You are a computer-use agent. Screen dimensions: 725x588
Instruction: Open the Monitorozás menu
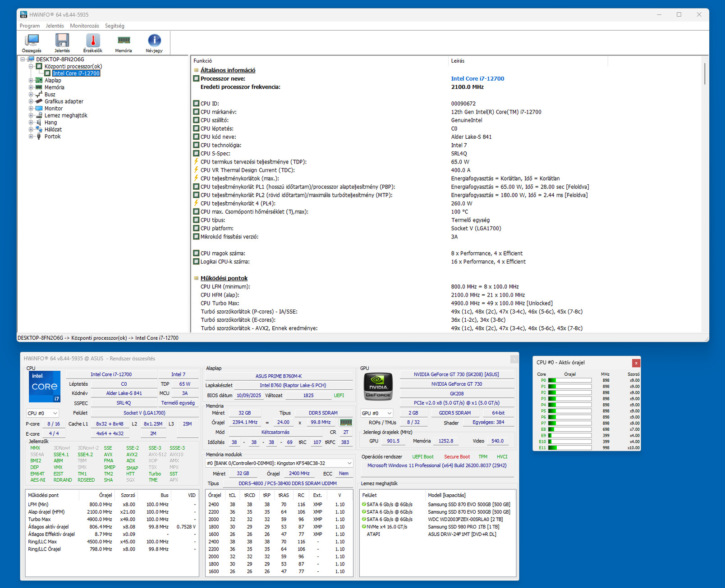[x=84, y=26]
